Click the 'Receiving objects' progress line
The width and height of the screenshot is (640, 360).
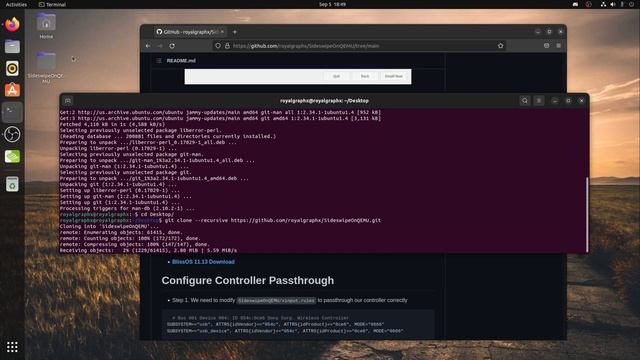tap(148, 250)
